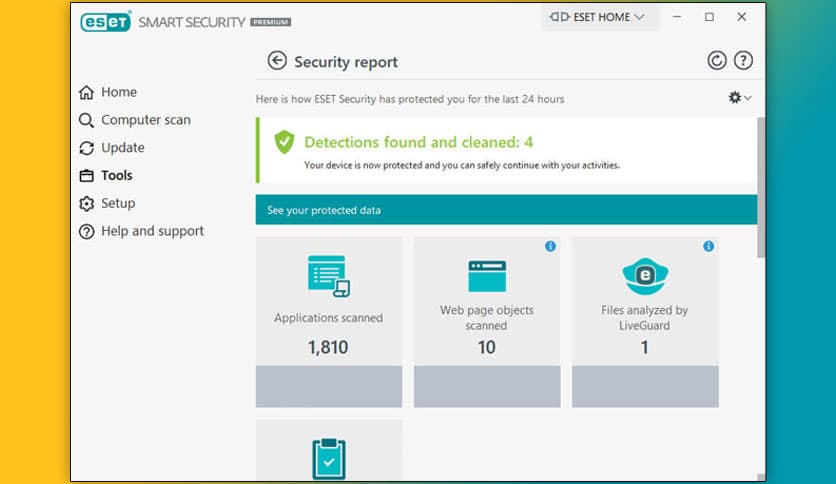The image size is (836, 484).
Task: Open the Setup section
Action: 117,203
